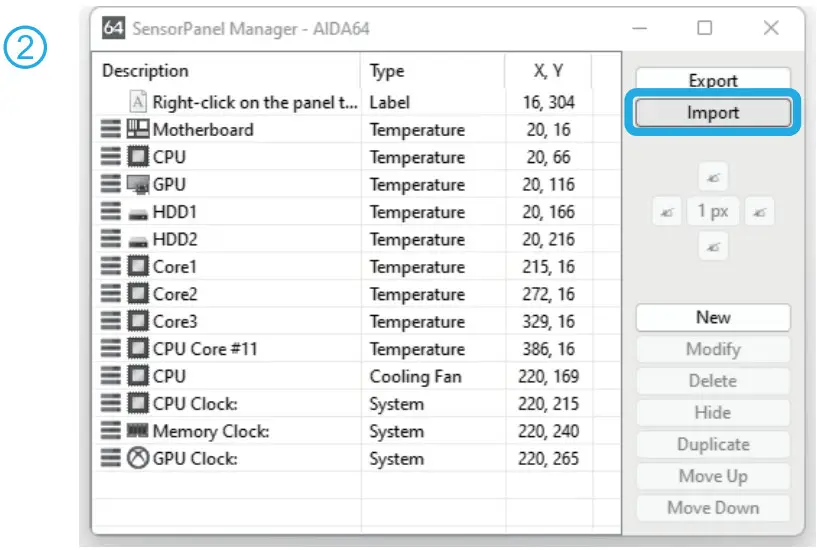Click the Motherboard icon in the list
The height and width of the screenshot is (550, 817).
click(x=139, y=130)
